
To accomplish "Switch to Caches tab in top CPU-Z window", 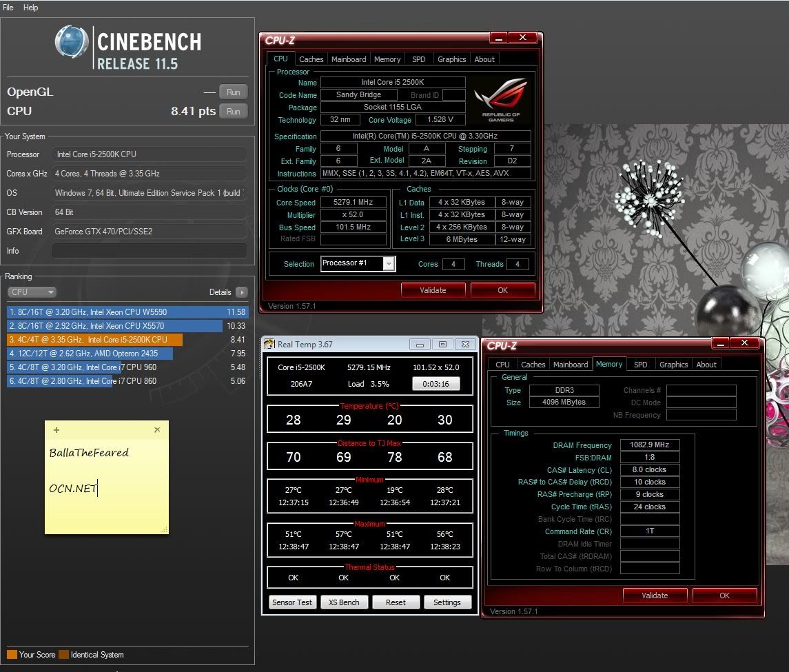I will pos(311,59).
